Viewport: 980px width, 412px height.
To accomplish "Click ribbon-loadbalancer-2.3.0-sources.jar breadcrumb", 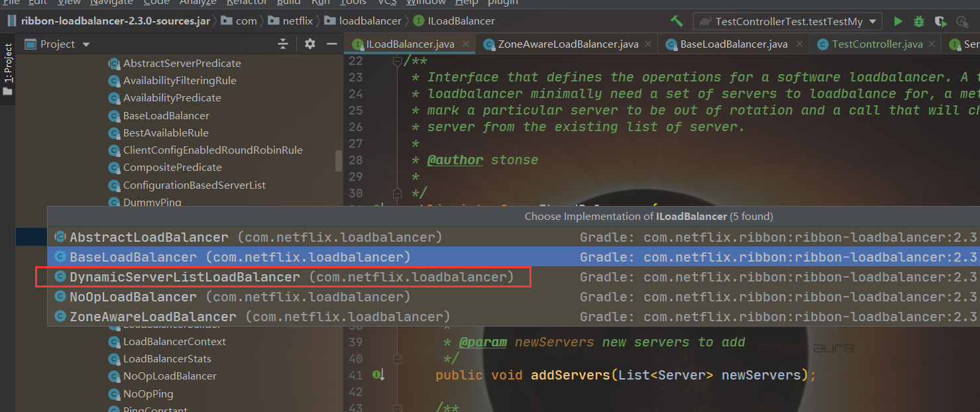I will point(115,21).
